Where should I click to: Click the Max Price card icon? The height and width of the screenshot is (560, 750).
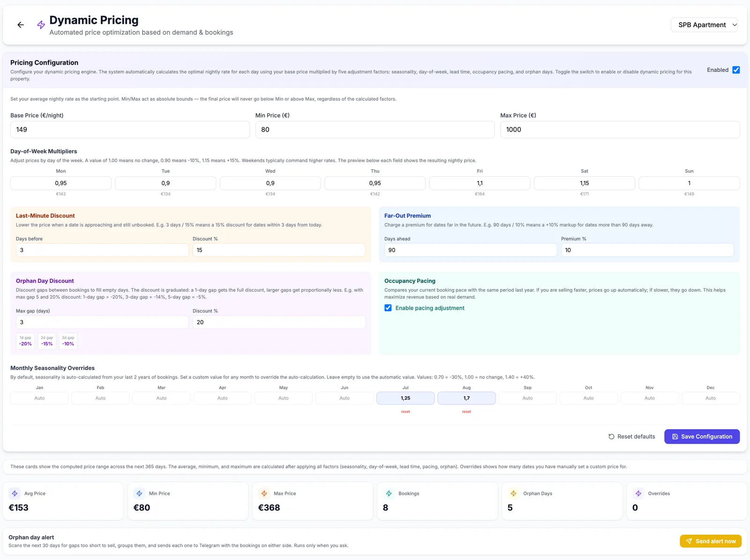[264, 493]
